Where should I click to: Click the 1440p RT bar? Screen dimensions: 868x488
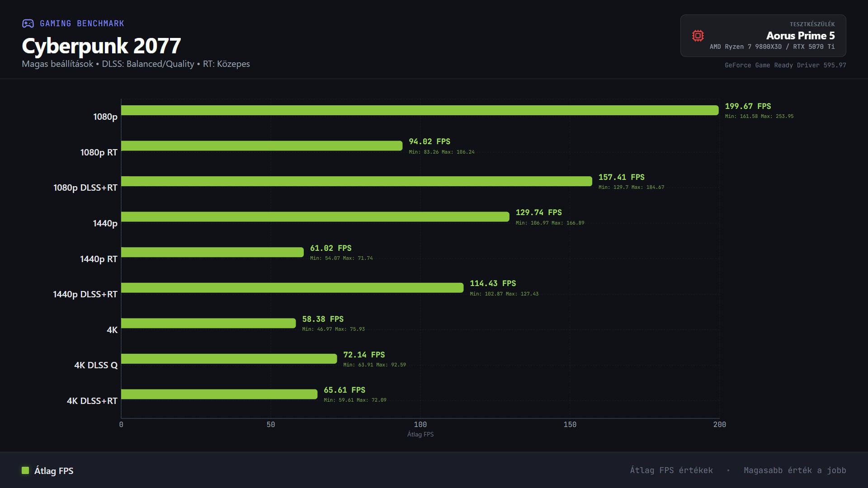(212, 252)
